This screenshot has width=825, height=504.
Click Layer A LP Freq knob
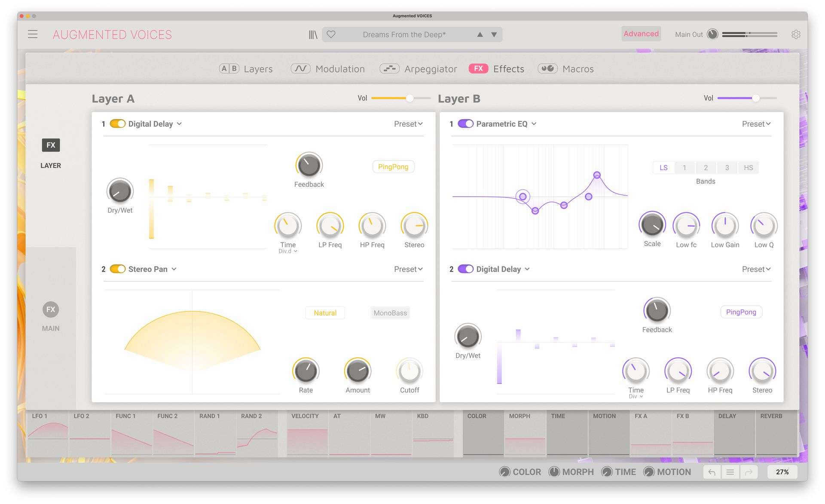coord(330,225)
